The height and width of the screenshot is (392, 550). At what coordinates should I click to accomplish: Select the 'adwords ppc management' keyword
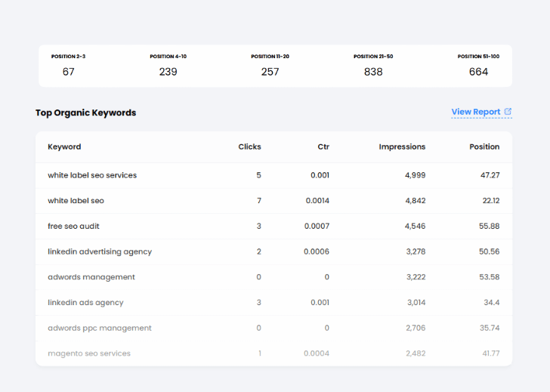click(100, 329)
